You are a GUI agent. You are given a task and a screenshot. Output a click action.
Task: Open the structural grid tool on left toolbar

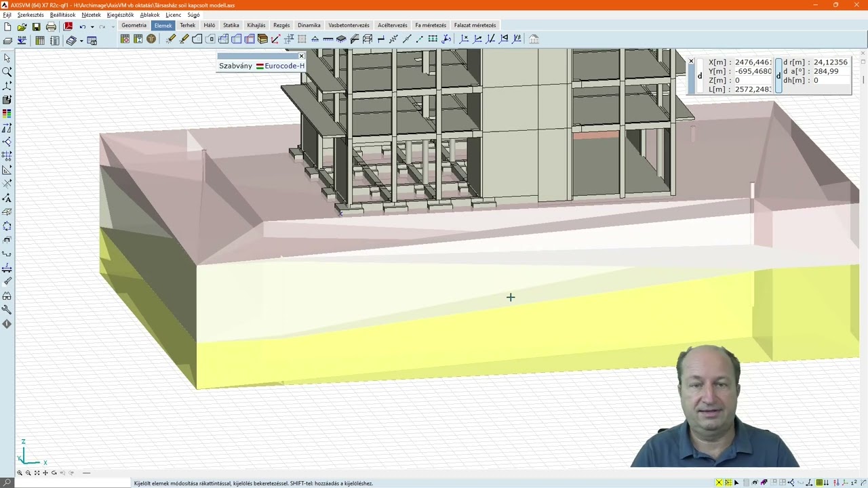click(x=7, y=156)
